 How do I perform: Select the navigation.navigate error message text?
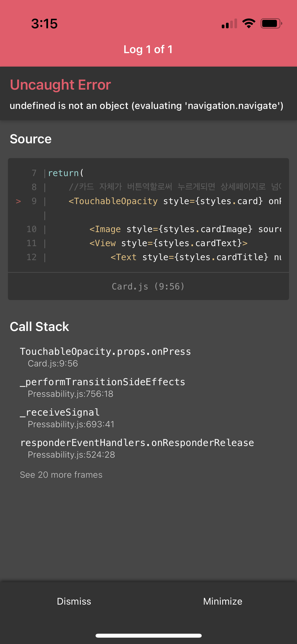click(147, 106)
